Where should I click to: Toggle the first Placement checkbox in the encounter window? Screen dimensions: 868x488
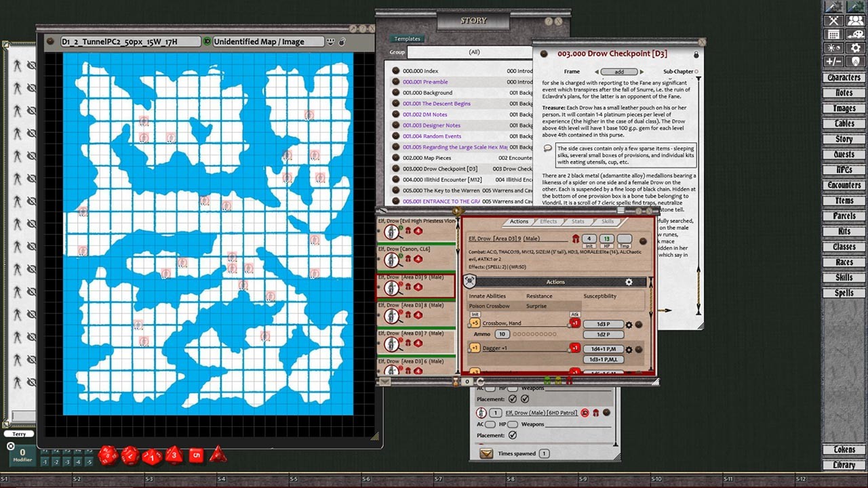pos(513,399)
